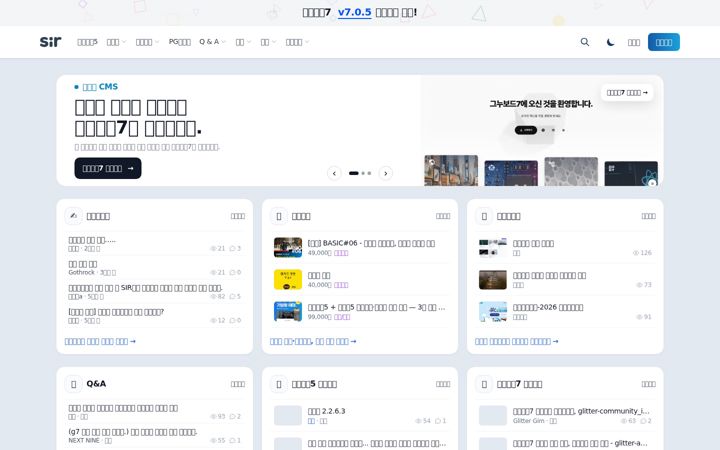Click the blue button in the top-right header
This screenshot has width=720, height=450.
tap(664, 42)
